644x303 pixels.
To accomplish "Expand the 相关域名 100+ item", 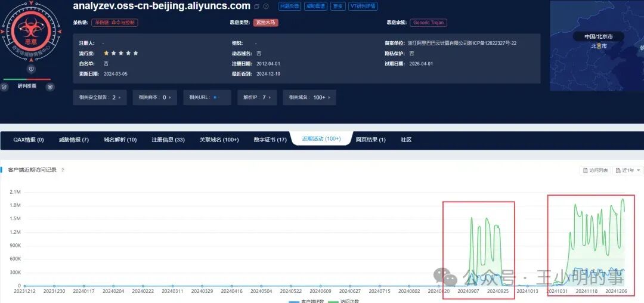I will (x=309, y=97).
